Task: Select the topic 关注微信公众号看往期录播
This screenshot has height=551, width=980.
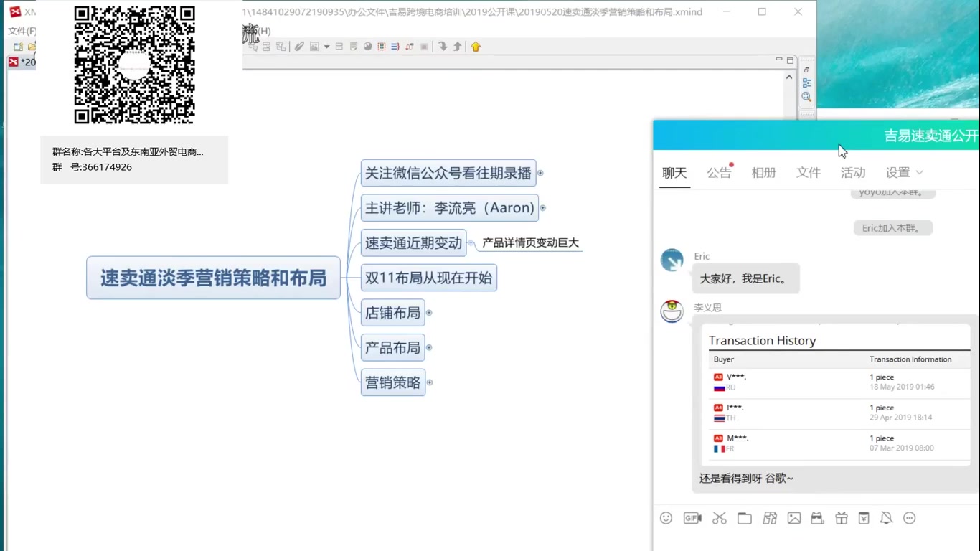Action: (x=448, y=173)
